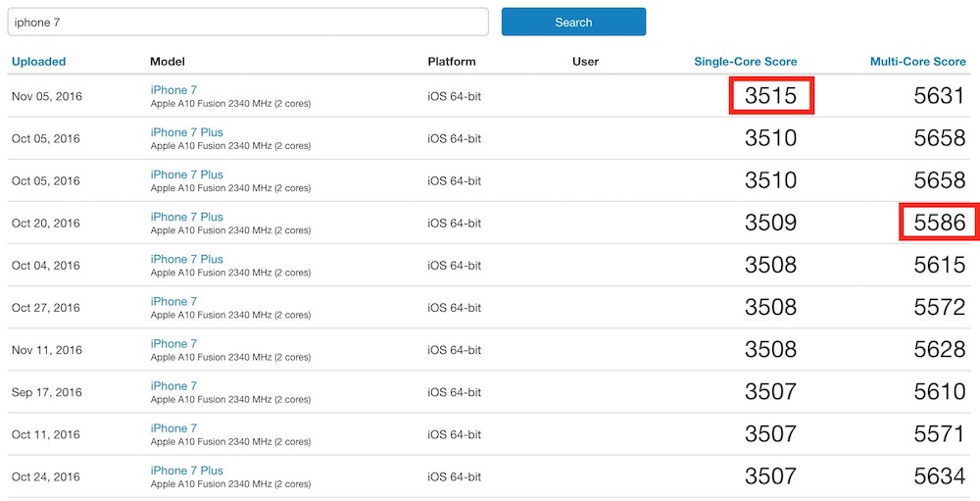Open iPhone 7 result from Oct 27, 2016

[x=173, y=301]
